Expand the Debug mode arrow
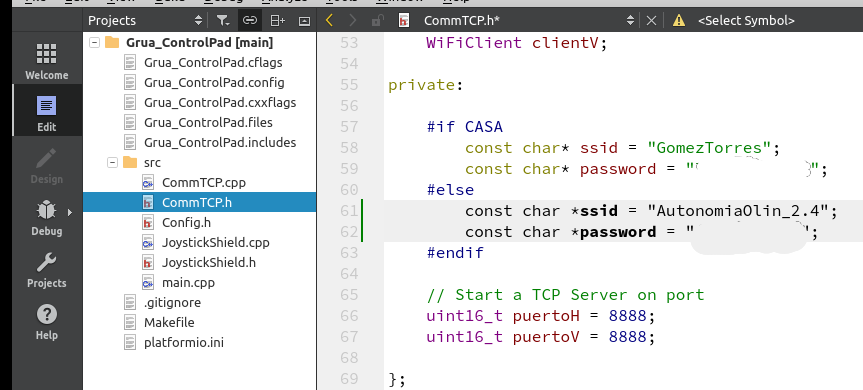 pyautogui.click(x=70, y=212)
